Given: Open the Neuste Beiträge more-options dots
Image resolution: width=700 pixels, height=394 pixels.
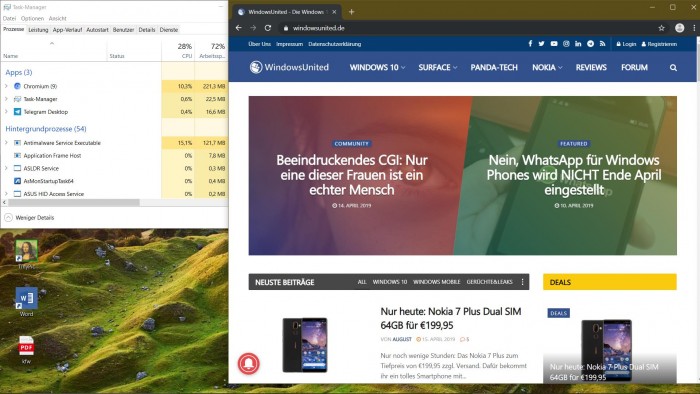Looking at the screenshot, I should coord(522,282).
